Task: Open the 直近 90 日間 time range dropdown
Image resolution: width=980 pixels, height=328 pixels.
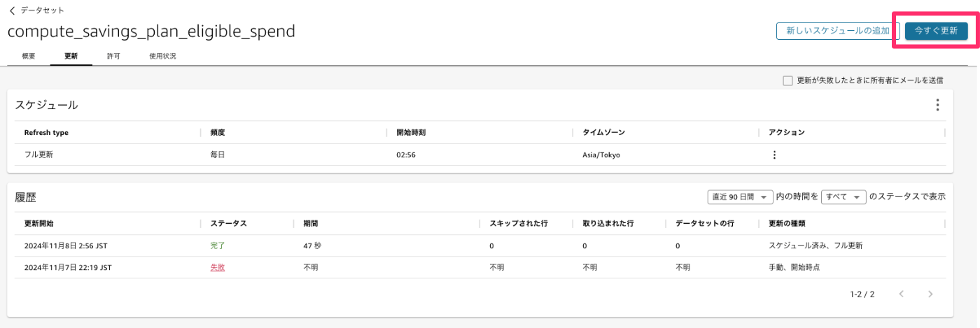Action: pos(741,197)
